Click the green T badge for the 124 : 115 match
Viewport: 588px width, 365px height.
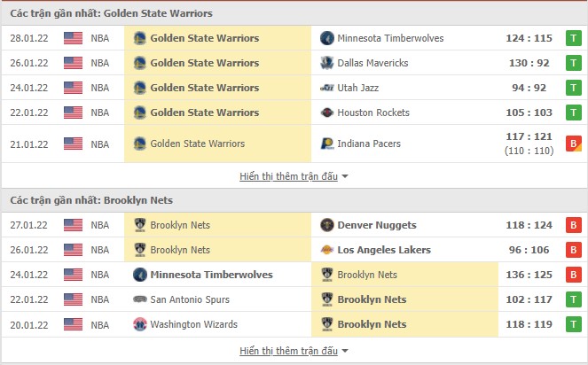pyautogui.click(x=573, y=38)
